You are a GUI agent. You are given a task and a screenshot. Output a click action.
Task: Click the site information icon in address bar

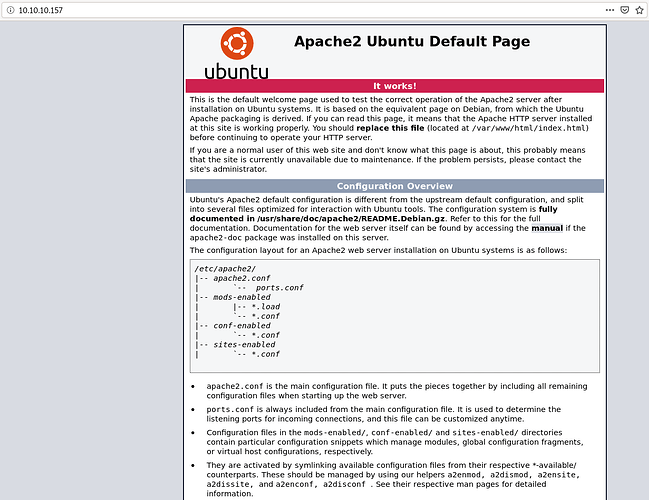click(10, 10)
